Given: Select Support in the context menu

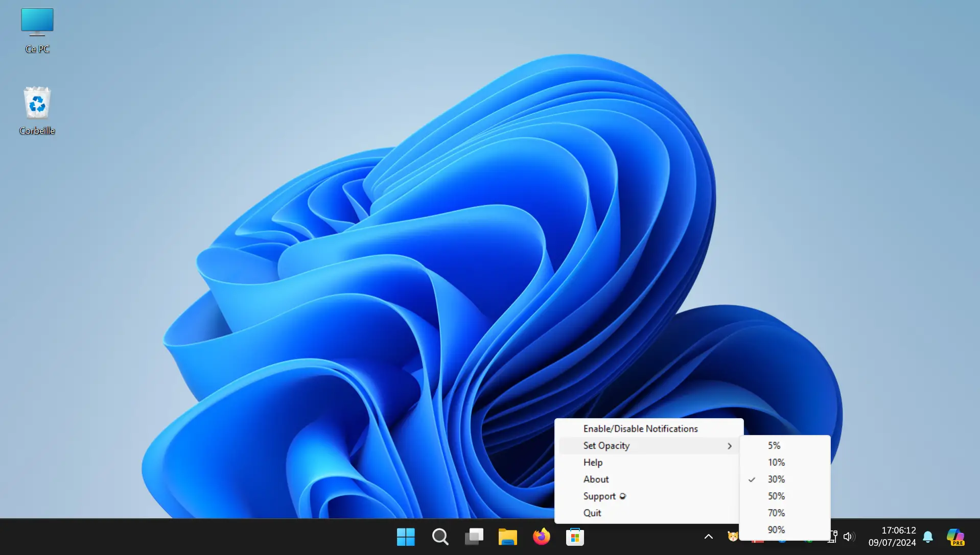Looking at the screenshot, I should click(x=648, y=496).
